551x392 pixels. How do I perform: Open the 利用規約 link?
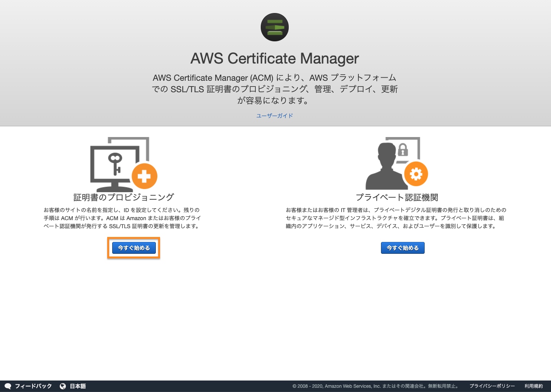(533, 386)
